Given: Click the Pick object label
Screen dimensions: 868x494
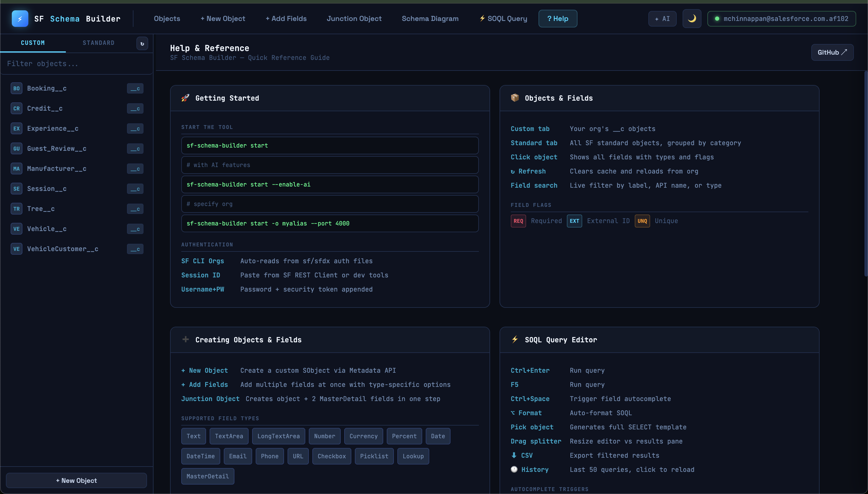Looking at the screenshot, I should click(532, 427).
